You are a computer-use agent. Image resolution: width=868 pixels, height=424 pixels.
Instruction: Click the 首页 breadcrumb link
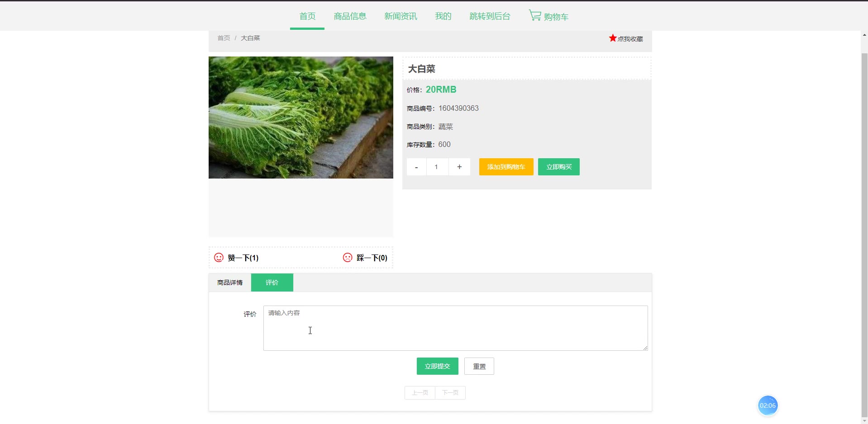[x=224, y=38]
